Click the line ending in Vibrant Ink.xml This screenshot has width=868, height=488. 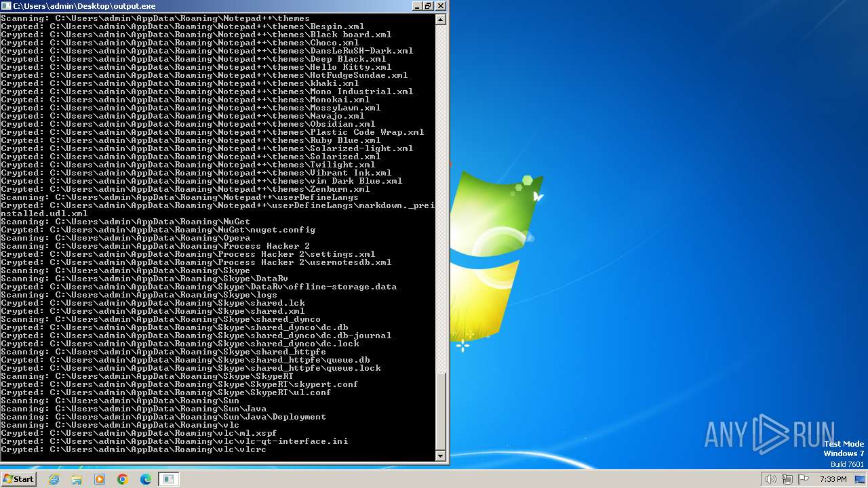[196, 173]
